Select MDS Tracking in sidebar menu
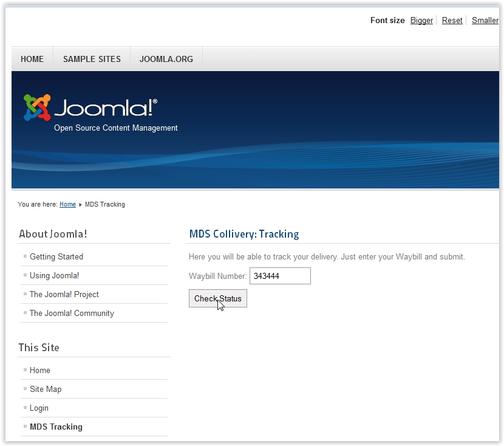 [x=56, y=427]
